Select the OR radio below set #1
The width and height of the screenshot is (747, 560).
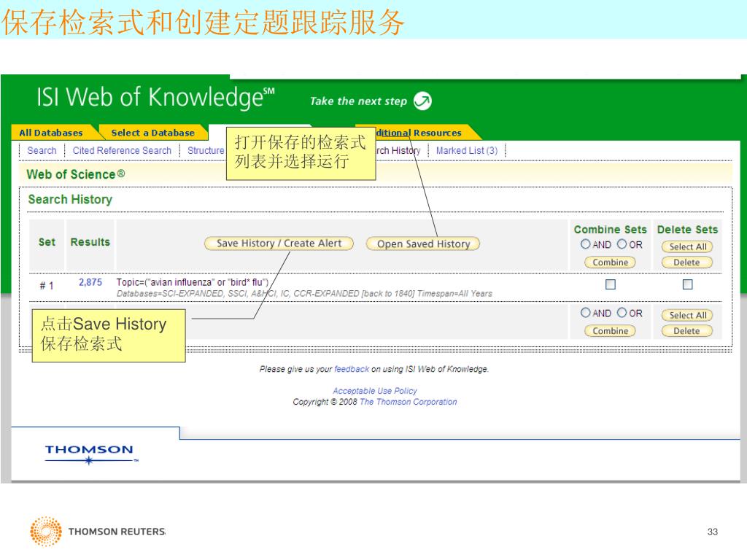coord(622,313)
